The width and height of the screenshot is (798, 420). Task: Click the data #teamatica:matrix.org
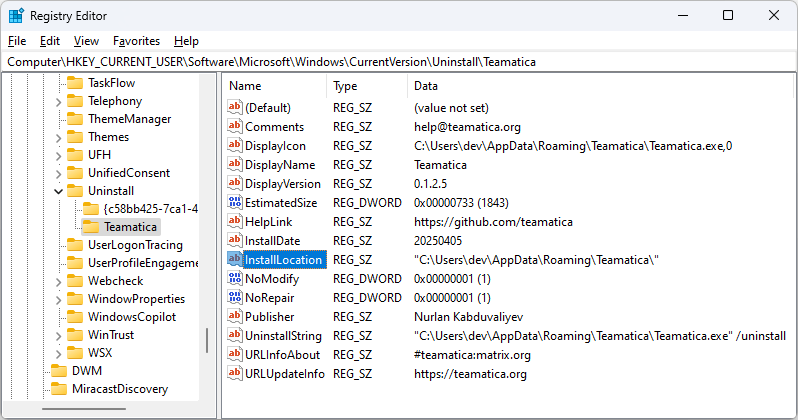point(472,354)
